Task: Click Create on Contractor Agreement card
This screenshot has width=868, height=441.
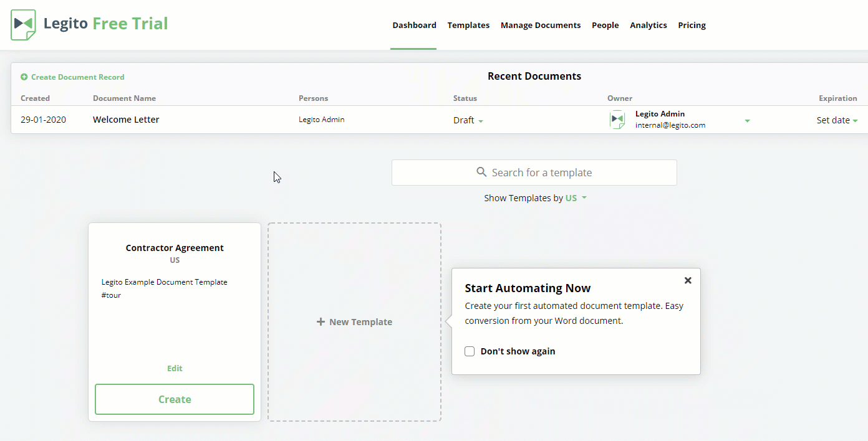Action: coord(175,399)
